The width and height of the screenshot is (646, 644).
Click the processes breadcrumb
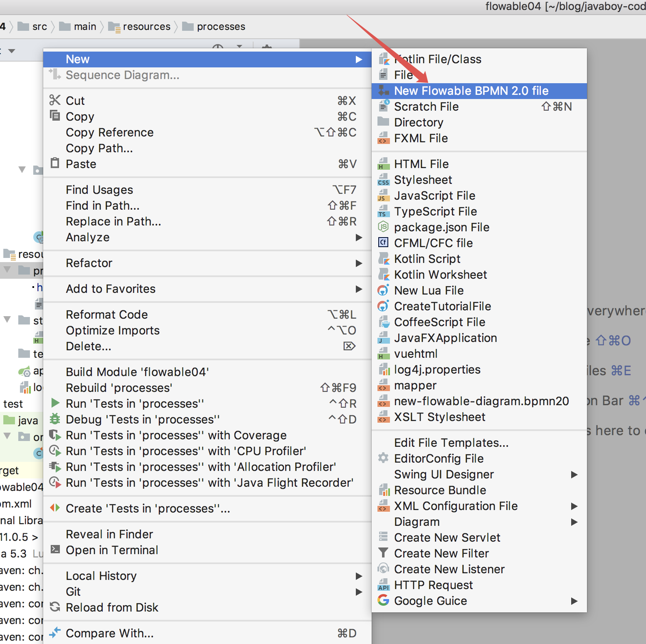coord(214,27)
